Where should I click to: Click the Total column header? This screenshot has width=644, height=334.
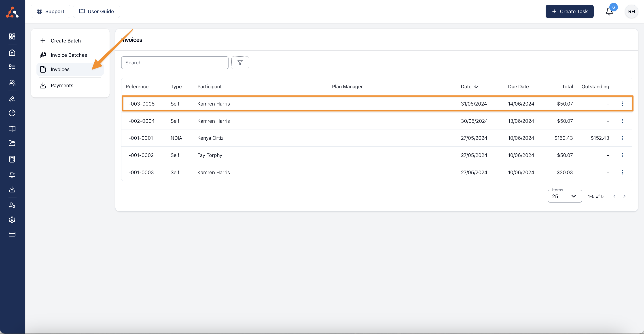click(x=567, y=87)
